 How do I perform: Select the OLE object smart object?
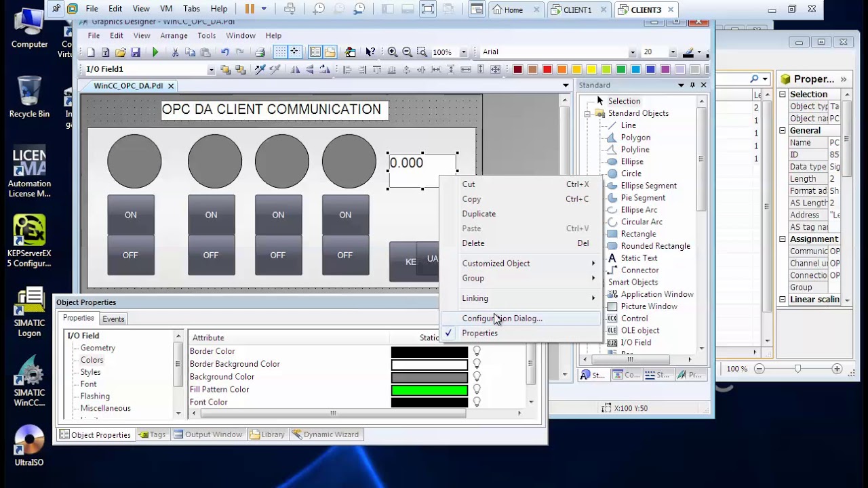[x=639, y=331]
